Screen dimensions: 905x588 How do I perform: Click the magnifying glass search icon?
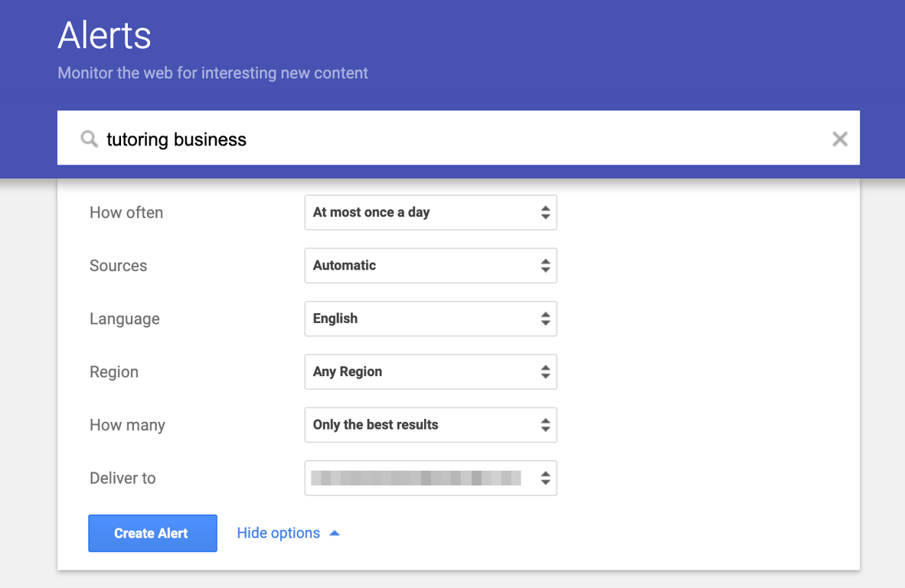89,139
